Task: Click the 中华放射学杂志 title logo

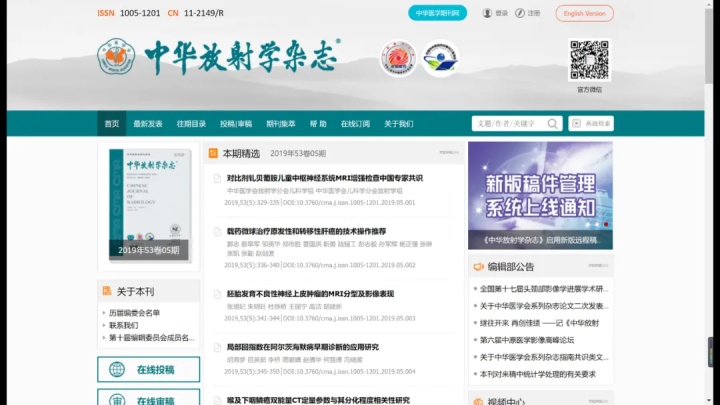Action: (x=242, y=57)
